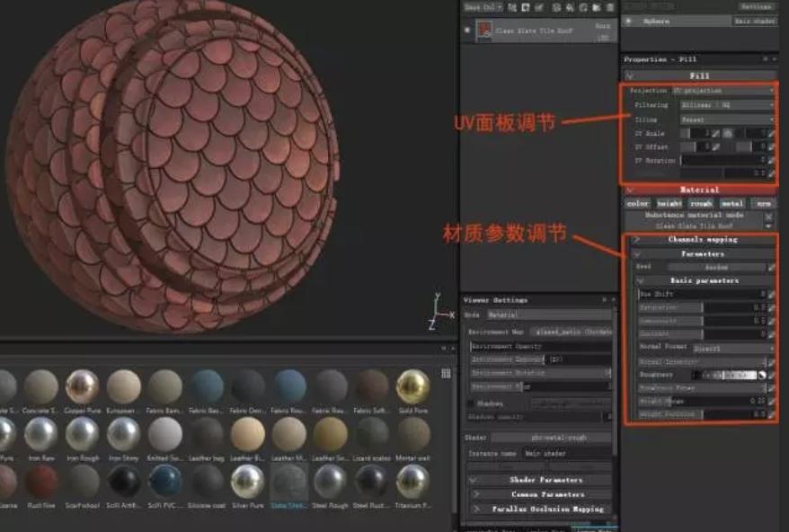The height and width of the screenshot is (532, 789).
Task: Click the Clean Slate Tile Roof layer thumbnail
Action: 484,31
